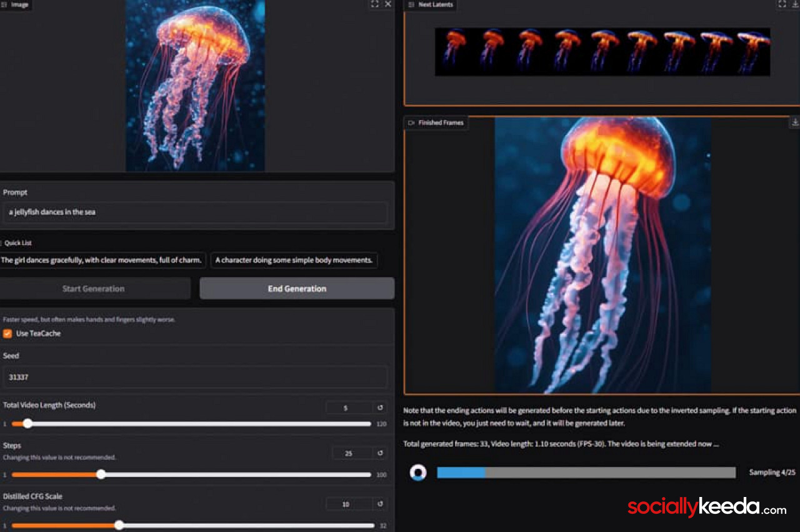Click the Finished Frames video preview
Viewport: 800px width, 532px height.
point(603,254)
